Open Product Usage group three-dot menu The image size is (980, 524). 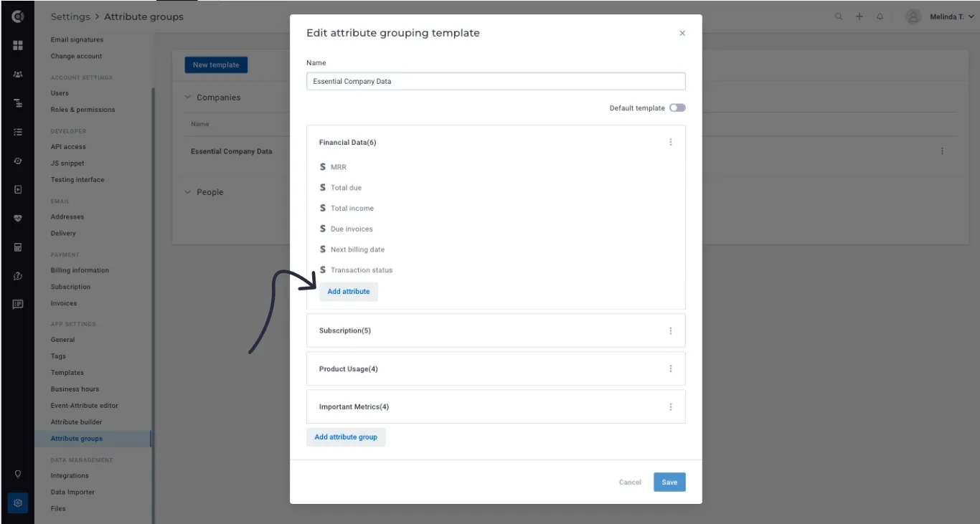click(671, 368)
